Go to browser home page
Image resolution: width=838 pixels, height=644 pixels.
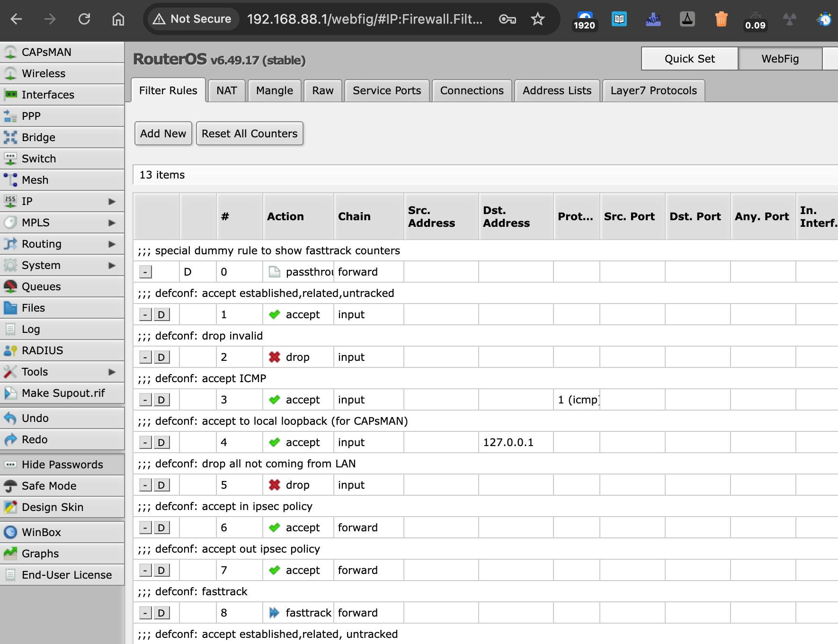coord(118,19)
